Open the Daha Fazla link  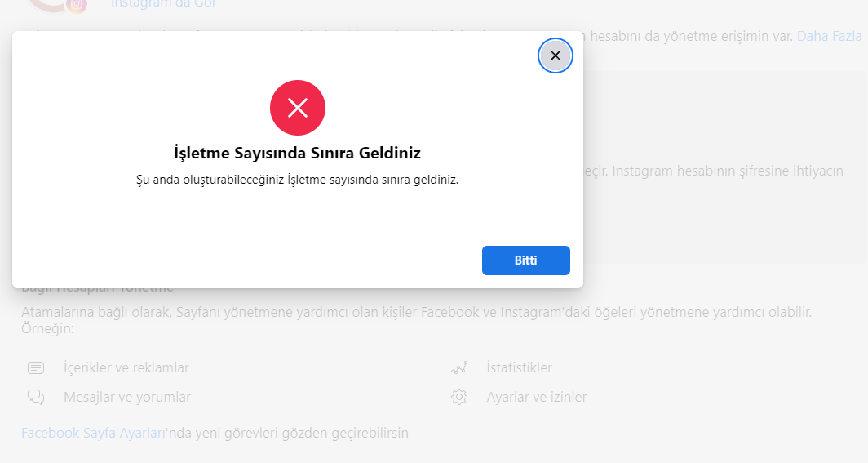[829, 36]
